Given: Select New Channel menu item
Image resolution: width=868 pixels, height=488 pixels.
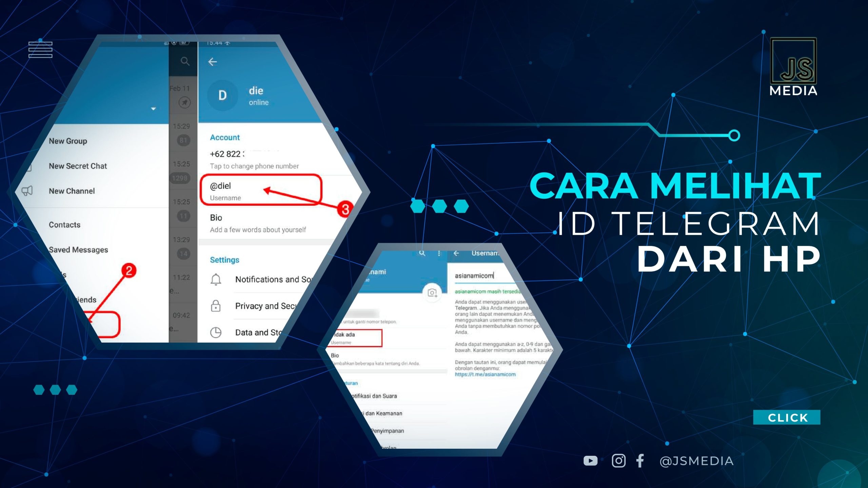Looking at the screenshot, I should point(72,191).
